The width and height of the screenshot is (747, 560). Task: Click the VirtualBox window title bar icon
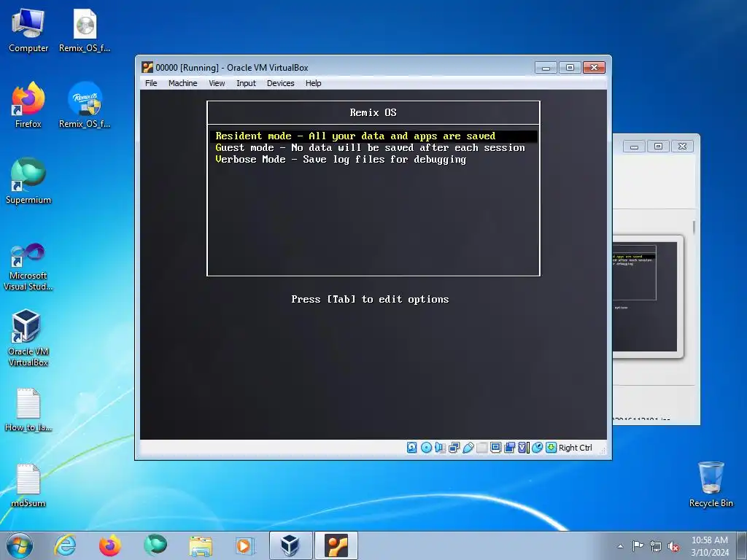coord(147,68)
